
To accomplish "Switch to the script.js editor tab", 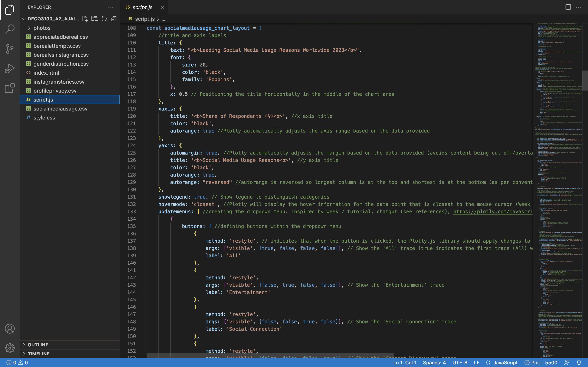I will tap(142, 7).
